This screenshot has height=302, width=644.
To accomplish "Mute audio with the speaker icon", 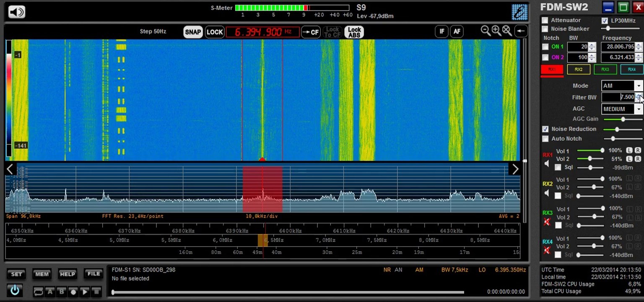I will (x=17, y=12).
